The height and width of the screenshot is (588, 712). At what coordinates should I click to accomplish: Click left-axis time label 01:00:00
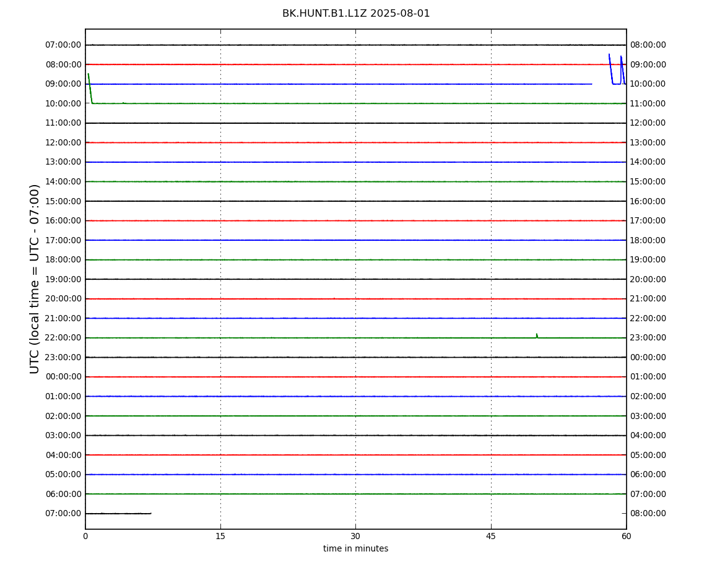click(64, 396)
